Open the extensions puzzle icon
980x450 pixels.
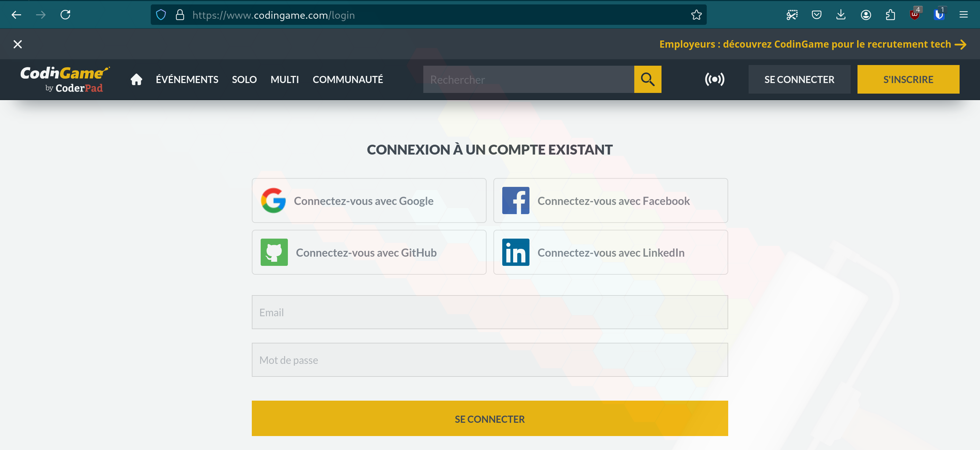pyautogui.click(x=890, y=15)
